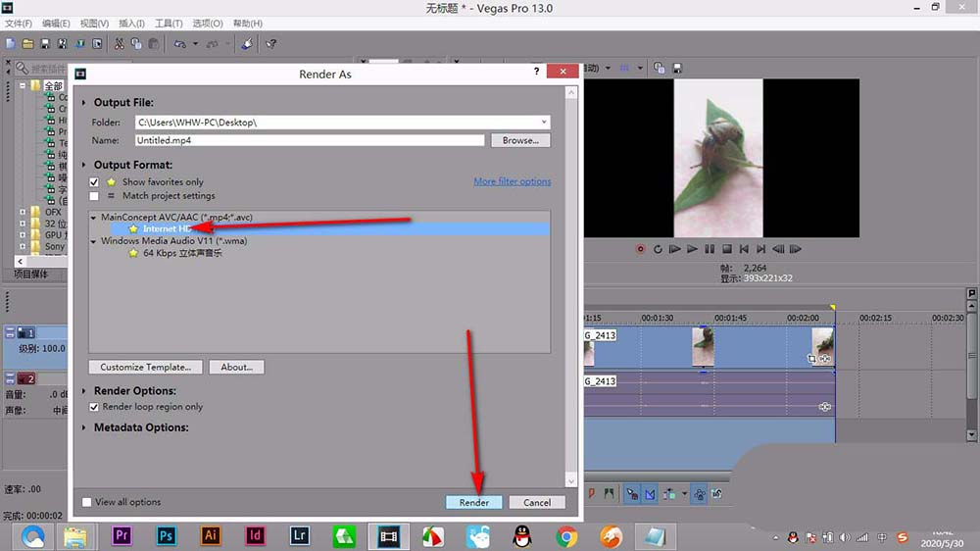Click the Record button in preview controls
Viewport: 980px width, 551px height.
(640, 249)
